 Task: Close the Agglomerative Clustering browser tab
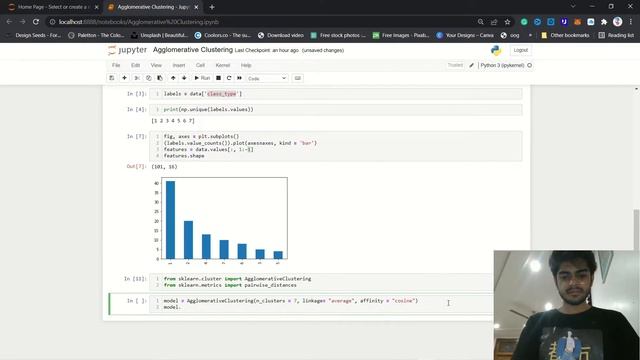pyautogui.click(x=196, y=7)
